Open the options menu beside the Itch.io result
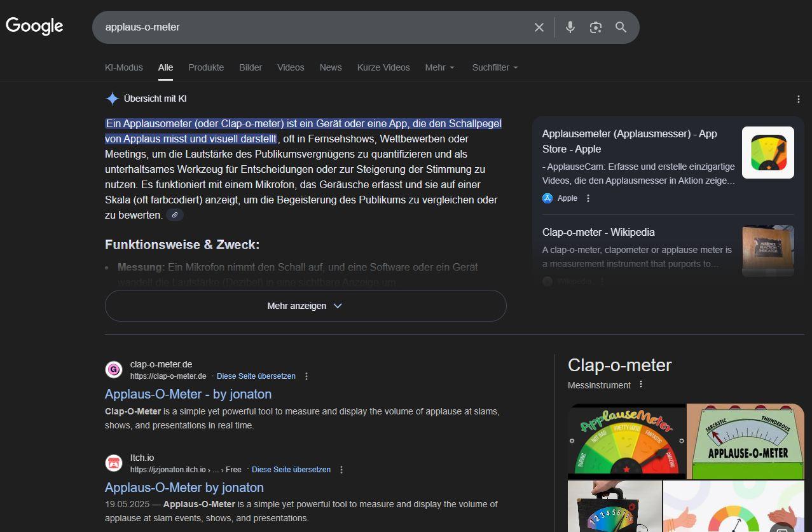The image size is (812, 532). pos(341,470)
